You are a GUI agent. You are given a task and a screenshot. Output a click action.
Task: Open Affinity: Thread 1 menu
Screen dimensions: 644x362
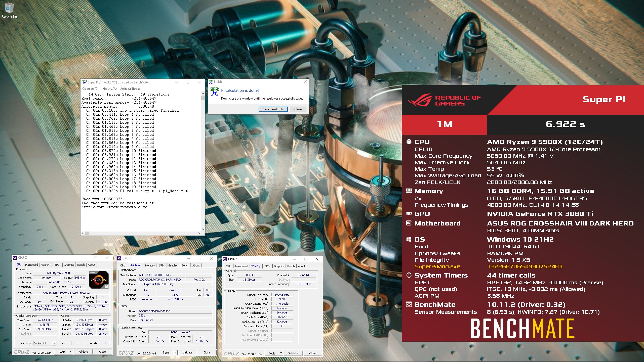tap(131, 89)
